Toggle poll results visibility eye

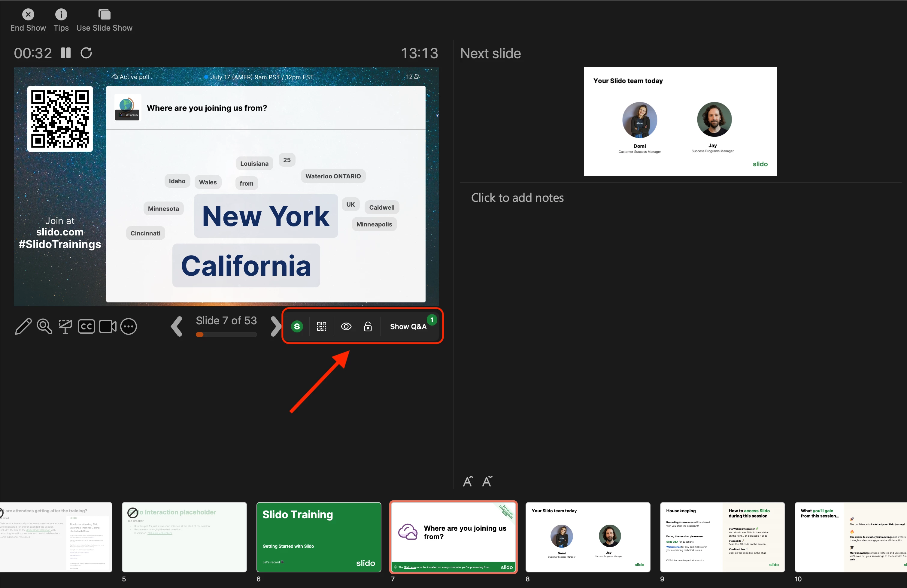[346, 326]
